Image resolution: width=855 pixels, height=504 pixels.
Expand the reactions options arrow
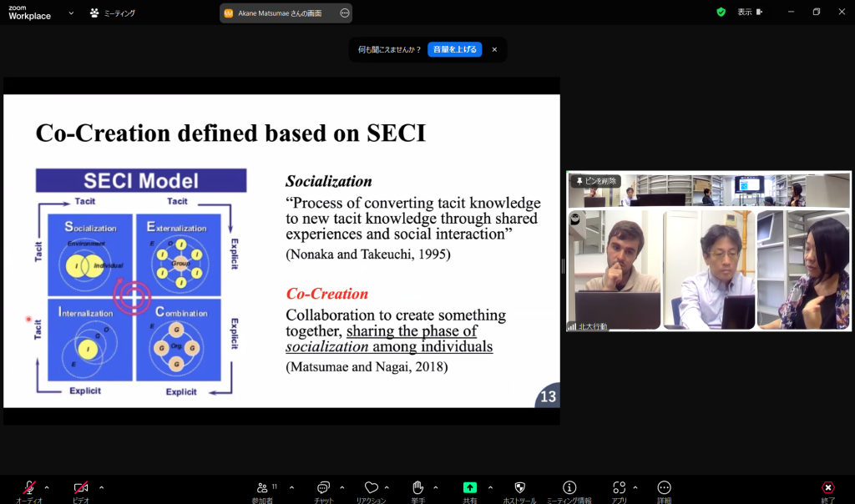coord(387,487)
